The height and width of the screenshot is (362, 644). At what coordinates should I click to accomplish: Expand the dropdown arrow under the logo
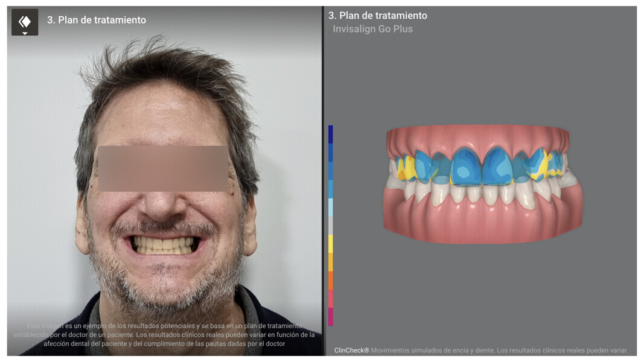[x=24, y=33]
